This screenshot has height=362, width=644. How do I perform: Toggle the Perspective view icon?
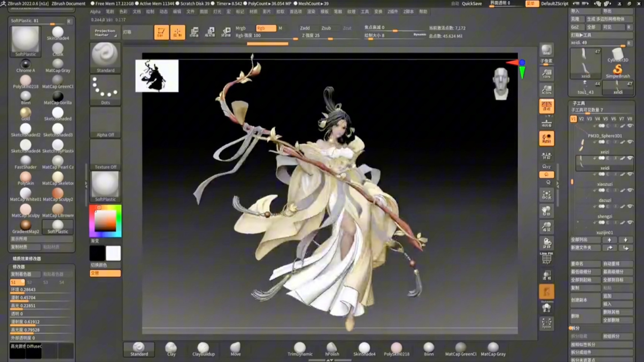click(x=547, y=106)
